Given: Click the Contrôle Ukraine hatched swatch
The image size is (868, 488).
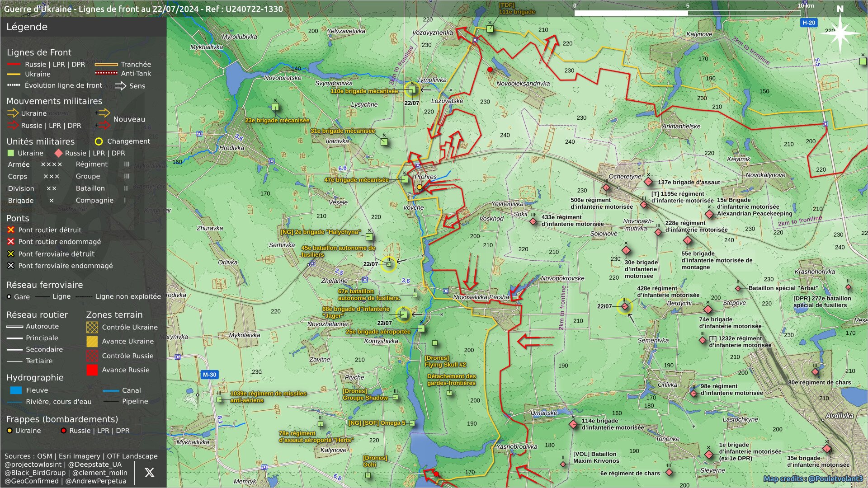Looking at the screenshot, I should pos(92,327).
